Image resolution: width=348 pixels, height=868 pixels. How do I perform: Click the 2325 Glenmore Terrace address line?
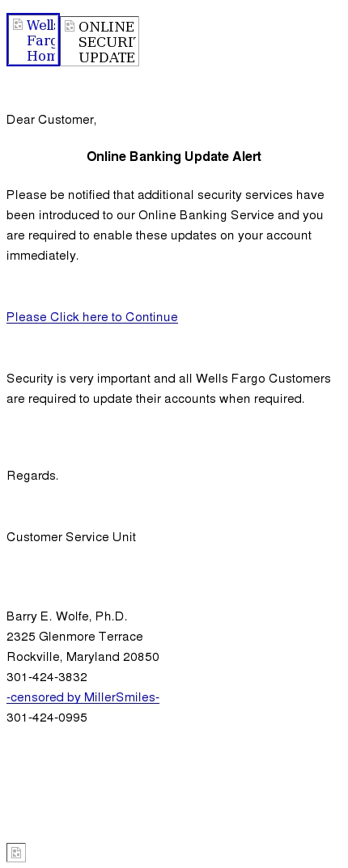(x=74, y=637)
